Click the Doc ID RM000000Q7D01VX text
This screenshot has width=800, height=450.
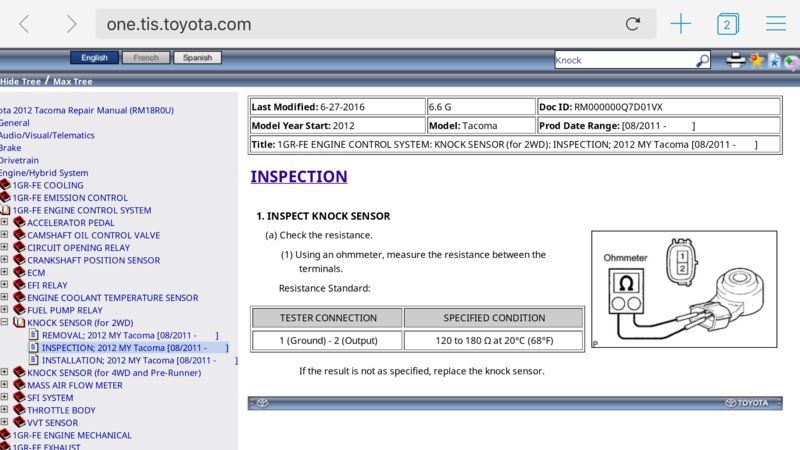coord(601,107)
